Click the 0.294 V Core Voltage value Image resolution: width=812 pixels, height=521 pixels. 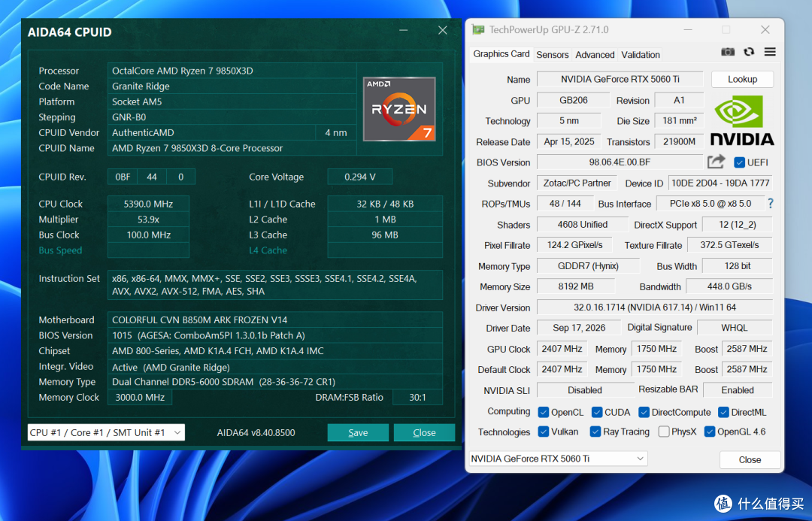point(360,177)
